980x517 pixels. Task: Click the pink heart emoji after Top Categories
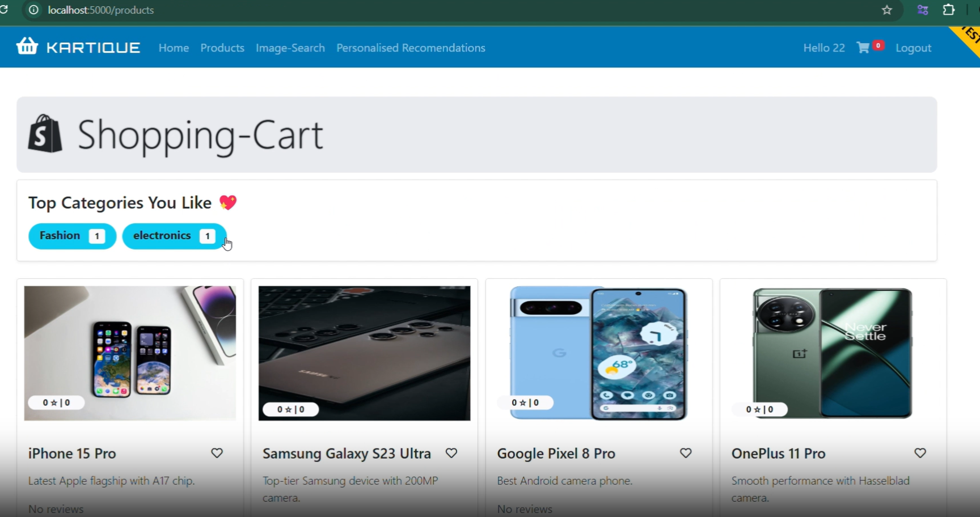click(228, 202)
